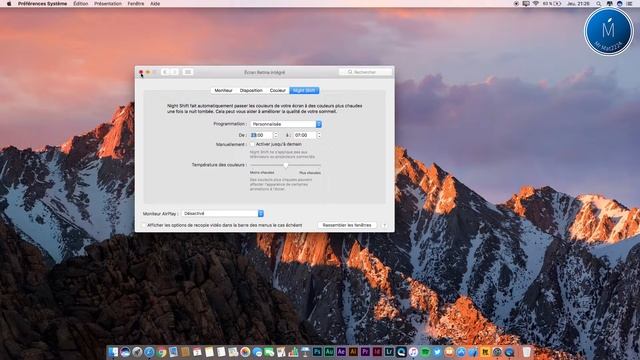Click the clock date in menu bar
The height and width of the screenshot is (360, 640).
pyautogui.click(x=578, y=3)
